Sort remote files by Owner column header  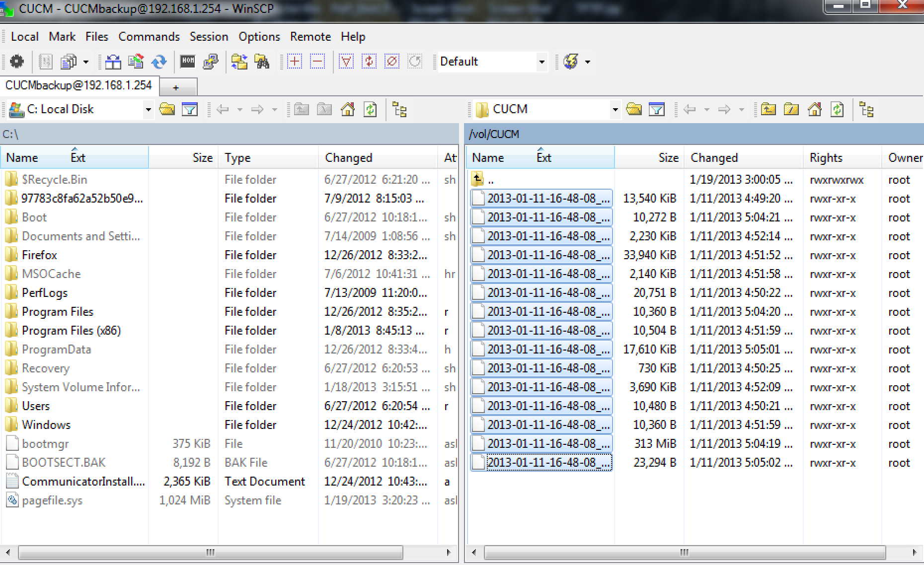903,158
